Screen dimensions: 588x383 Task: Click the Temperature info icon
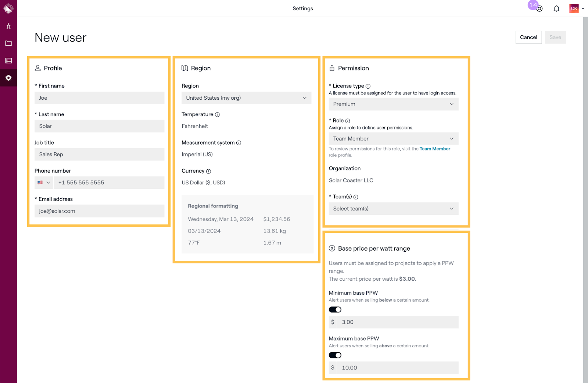(x=217, y=114)
